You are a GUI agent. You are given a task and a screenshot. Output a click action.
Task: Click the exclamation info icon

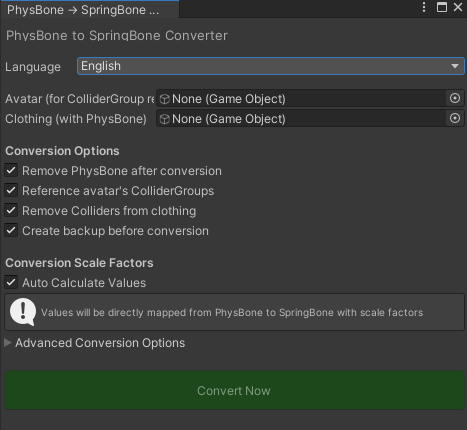click(x=23, y=312)
